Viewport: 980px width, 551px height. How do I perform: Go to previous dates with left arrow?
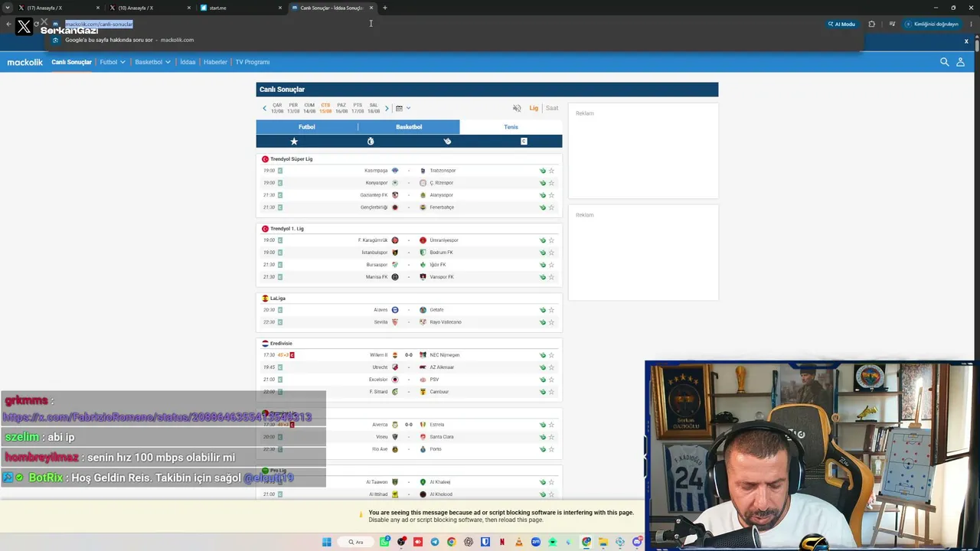tap(265, 109)
